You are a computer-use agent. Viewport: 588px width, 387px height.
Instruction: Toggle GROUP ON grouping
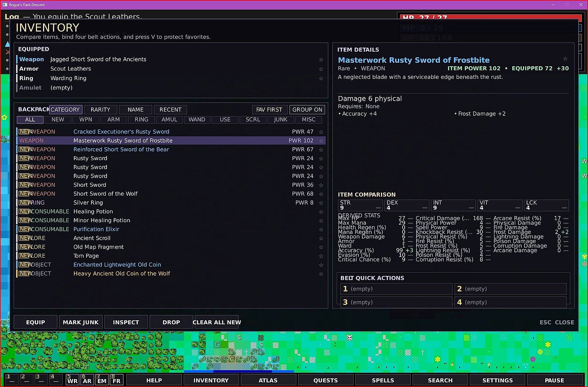pos(307,110)
